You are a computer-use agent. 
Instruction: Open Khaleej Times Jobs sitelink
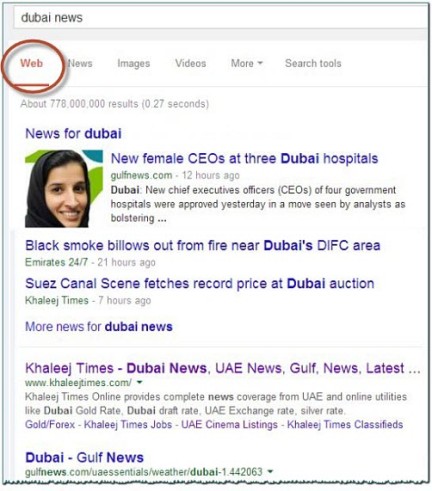[128, 424]
